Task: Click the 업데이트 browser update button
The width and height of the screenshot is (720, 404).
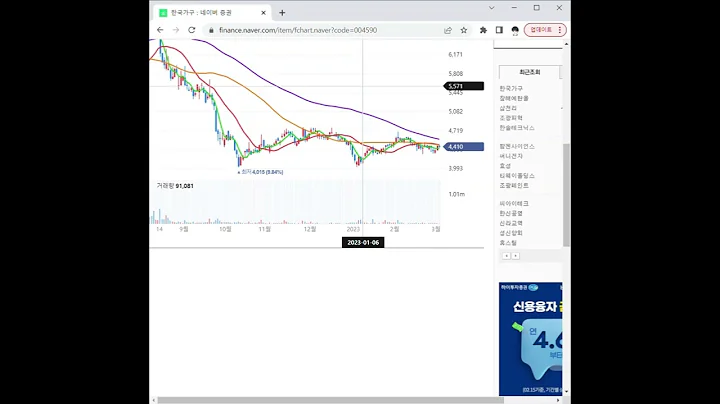Action: pos(545,30)
